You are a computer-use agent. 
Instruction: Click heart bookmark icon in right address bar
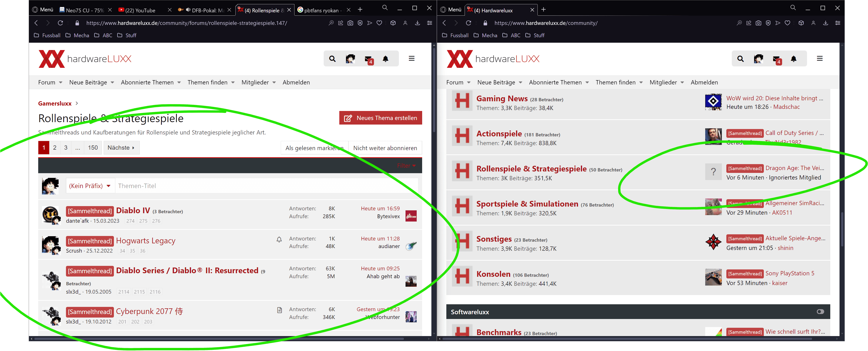[x=787, y=23]
